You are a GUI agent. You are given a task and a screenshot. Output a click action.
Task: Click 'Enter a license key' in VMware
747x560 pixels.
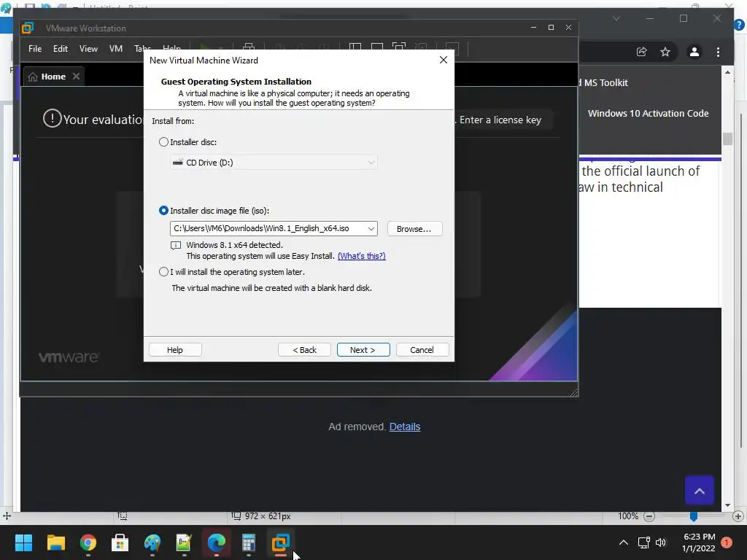click(x=500, y=120)
